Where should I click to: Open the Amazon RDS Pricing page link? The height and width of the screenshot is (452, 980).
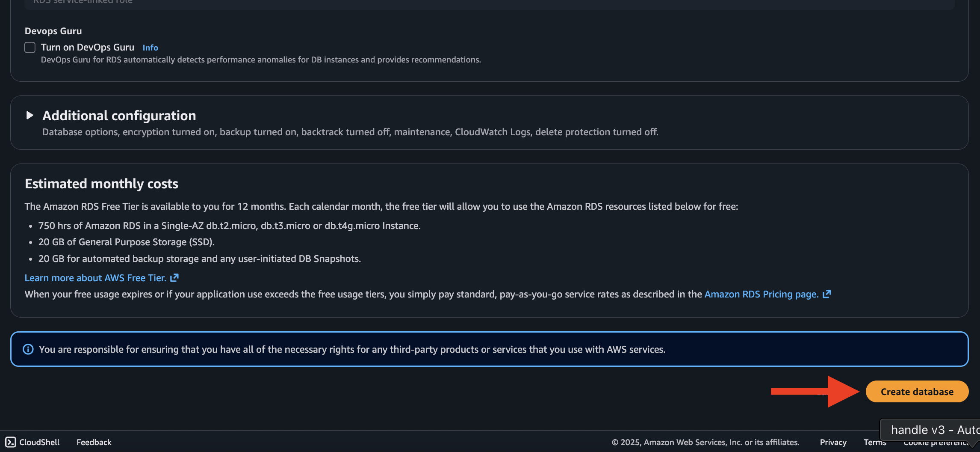(x=761, y=294)
